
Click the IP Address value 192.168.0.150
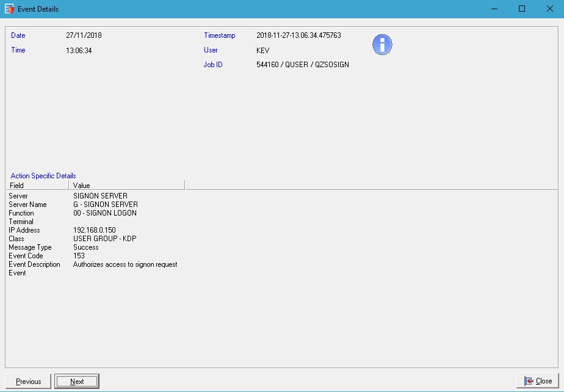click(94, 230)
